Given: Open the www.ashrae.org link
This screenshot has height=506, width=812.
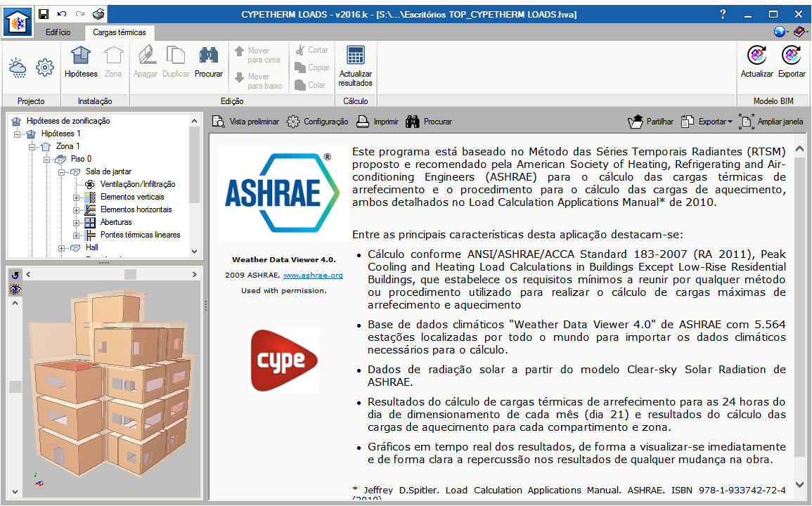Looking at the screenshot, I should (313, 275).
